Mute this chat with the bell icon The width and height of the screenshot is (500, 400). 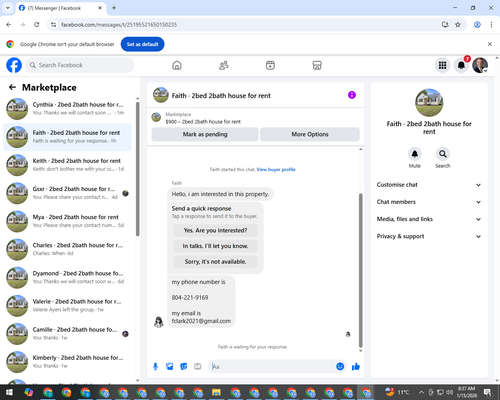click(x=415, y=154)
